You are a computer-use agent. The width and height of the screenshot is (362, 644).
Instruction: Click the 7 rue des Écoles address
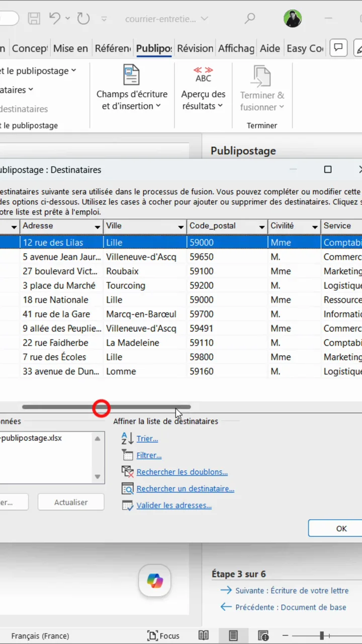[x=54, y=357]
